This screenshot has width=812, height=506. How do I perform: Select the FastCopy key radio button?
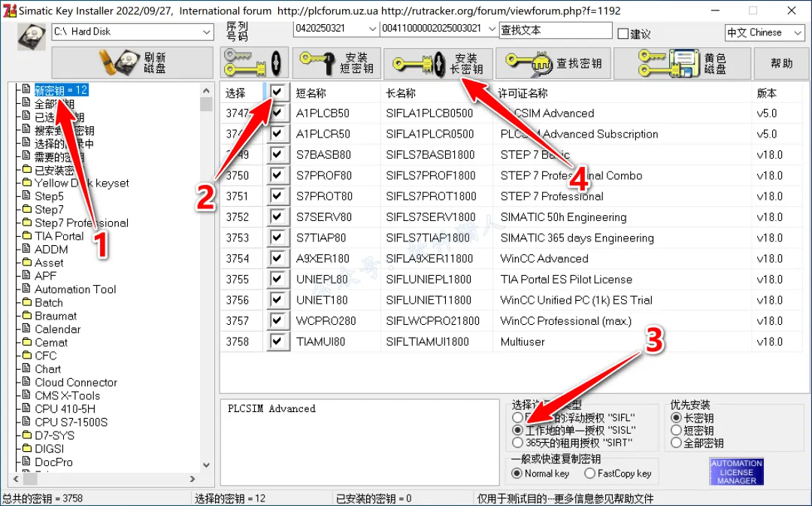(590, 473)
